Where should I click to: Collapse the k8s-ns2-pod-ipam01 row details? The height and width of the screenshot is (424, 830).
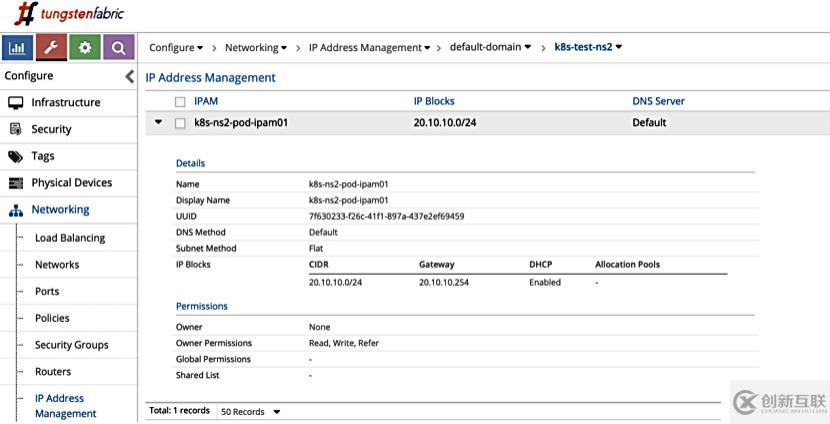coord(158,123)
